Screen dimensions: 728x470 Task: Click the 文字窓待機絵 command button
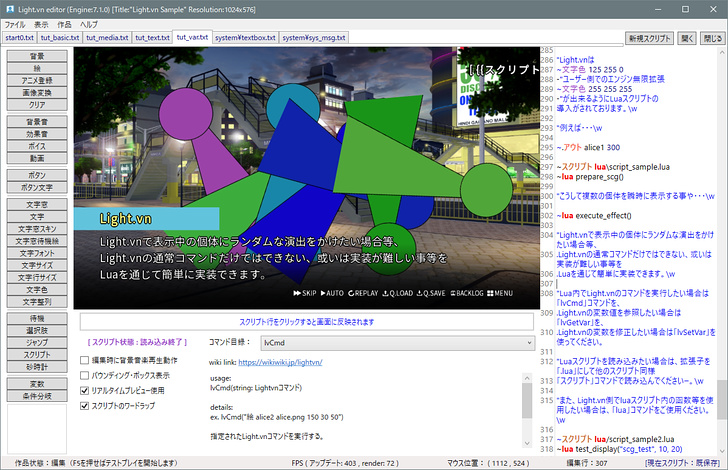pos(37,241)
